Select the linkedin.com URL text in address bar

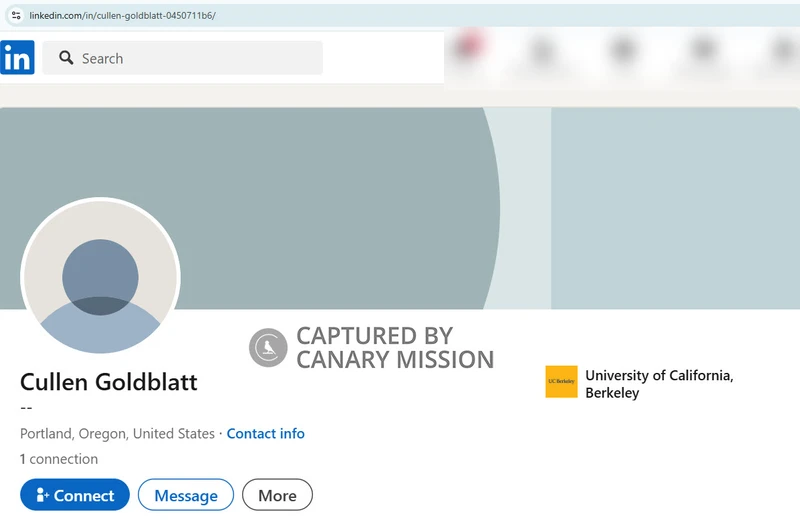[122, 15]
